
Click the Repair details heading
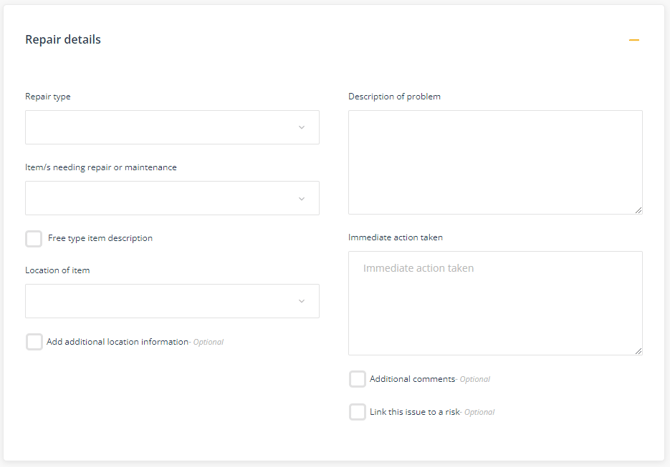tap(63, 40)
